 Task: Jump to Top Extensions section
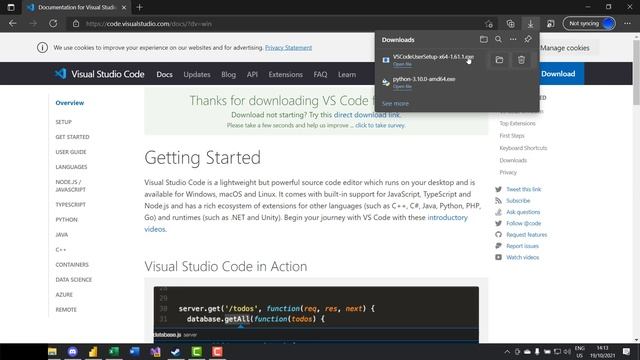517,123
